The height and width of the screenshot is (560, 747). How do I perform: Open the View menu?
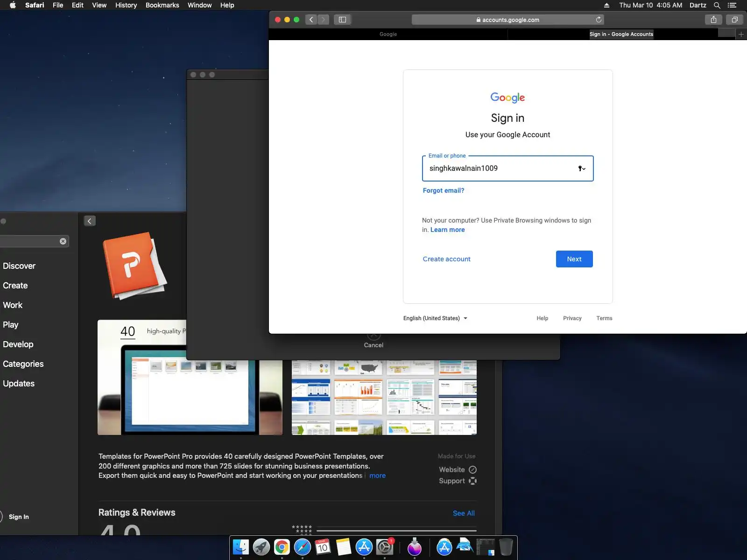coord(99,5)
